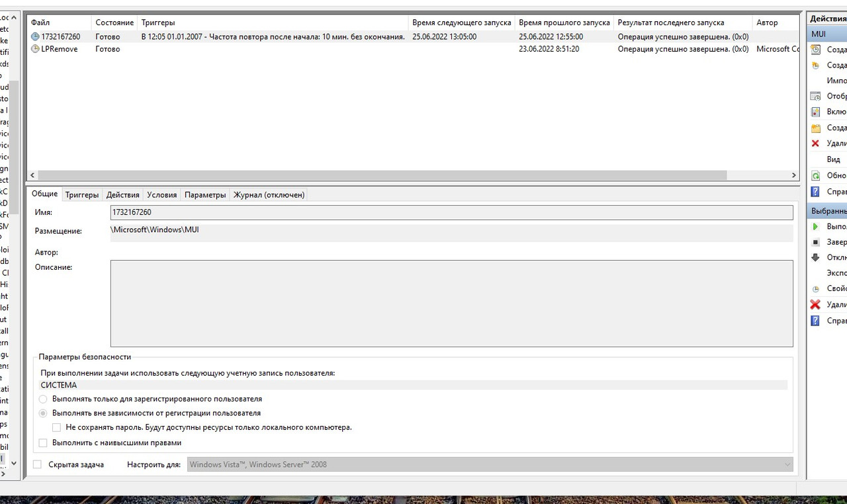
Task: Sort by the 'Файл' column header
Action: [60, 22]
